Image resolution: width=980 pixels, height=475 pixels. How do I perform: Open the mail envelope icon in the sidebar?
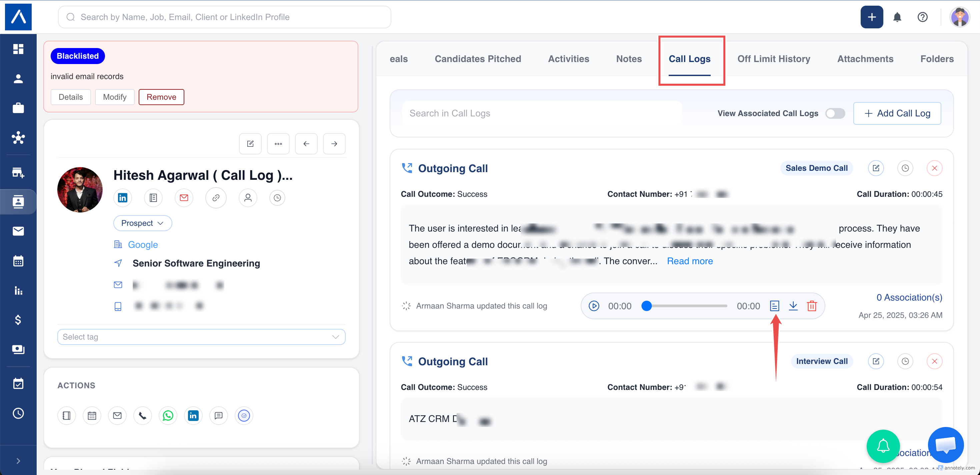[18, 231]
